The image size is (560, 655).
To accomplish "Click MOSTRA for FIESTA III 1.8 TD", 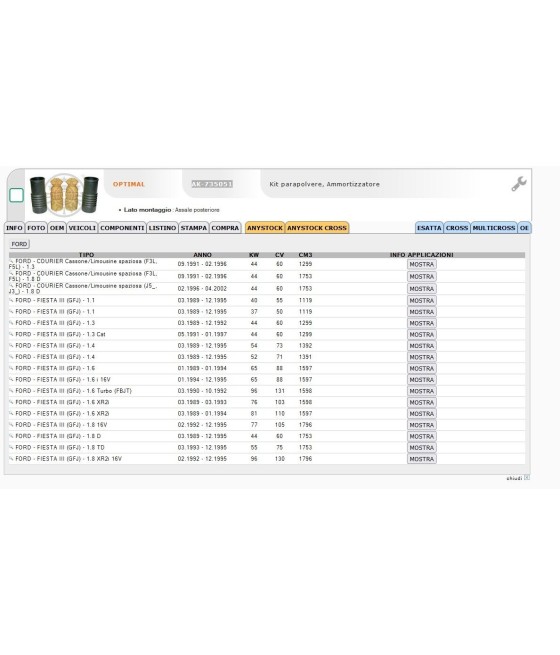I will pos(422,447).
